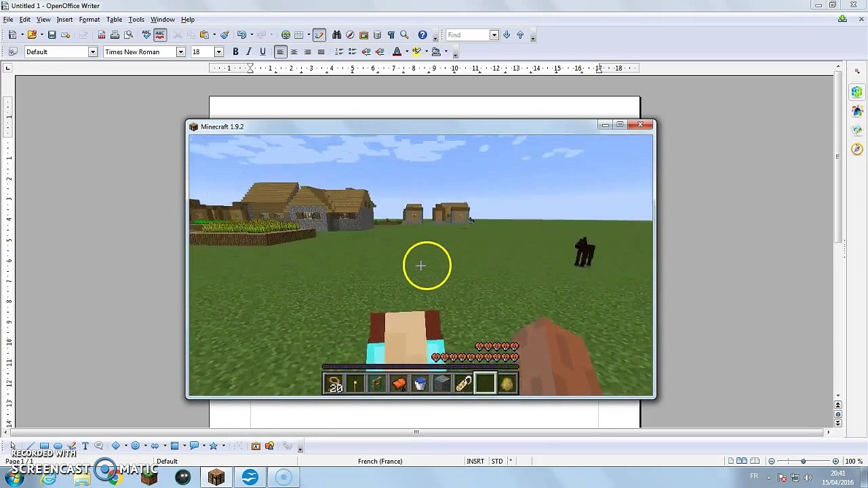Toggle bulleted list icon

tap(352, 52)
